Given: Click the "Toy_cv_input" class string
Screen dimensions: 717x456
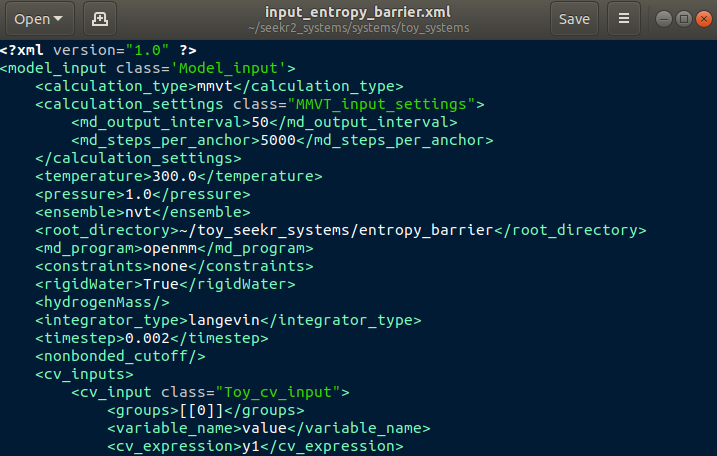Looking at the screenshot, I should coord(278,392).
